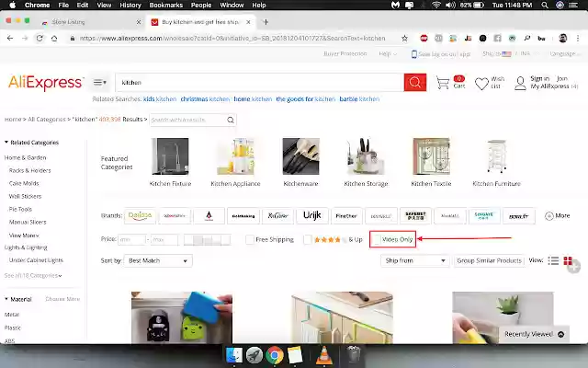Collapse the Material filter section
Image resolution: width=588 pixels, height=368 pixels.
coord(6,299)
